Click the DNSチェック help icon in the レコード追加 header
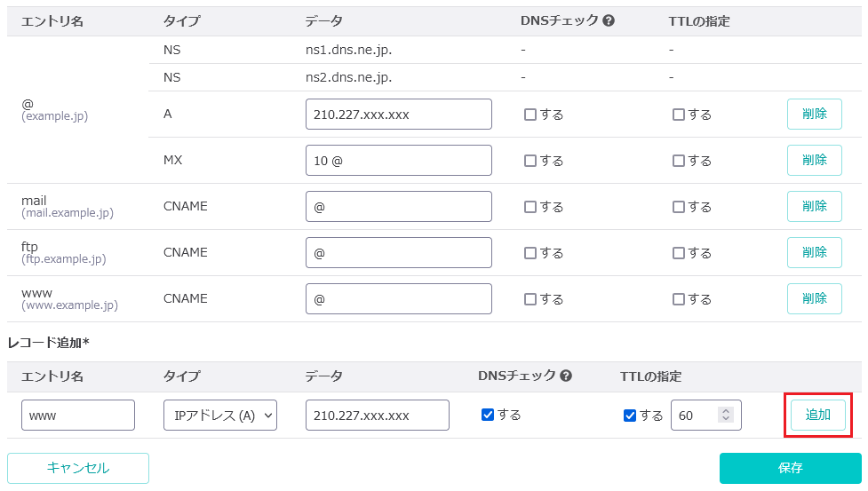 [566, 376]
